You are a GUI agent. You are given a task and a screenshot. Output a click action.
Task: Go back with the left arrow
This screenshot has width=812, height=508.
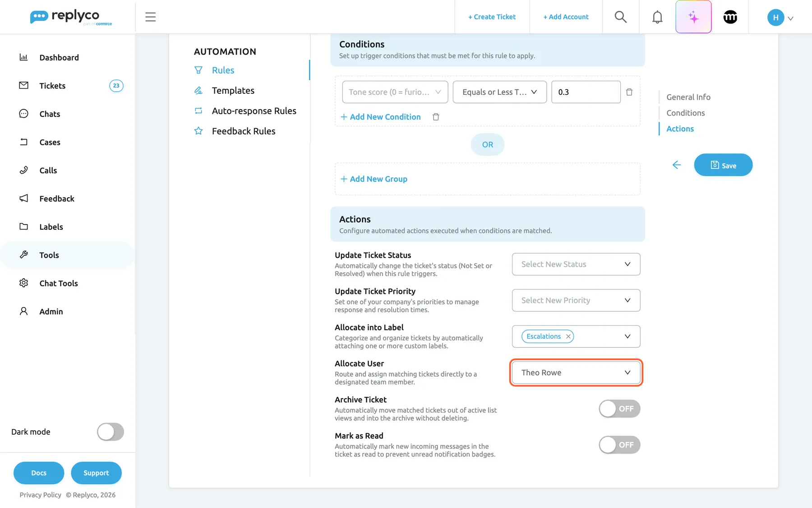676,165
